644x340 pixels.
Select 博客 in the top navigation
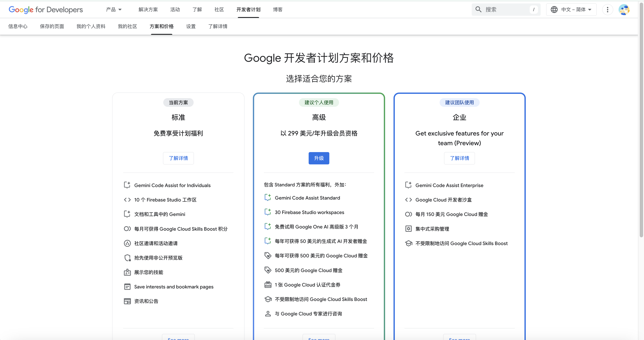(277, 9)
